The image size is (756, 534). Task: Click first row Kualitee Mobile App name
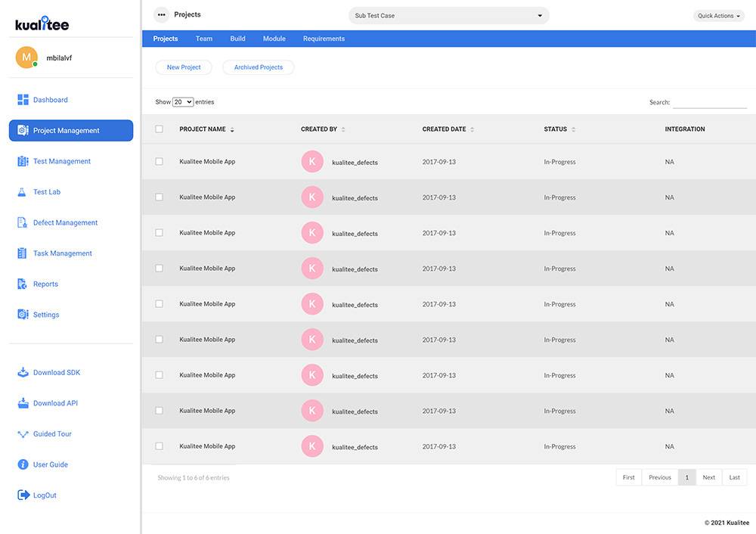click(x=207, y=162)
